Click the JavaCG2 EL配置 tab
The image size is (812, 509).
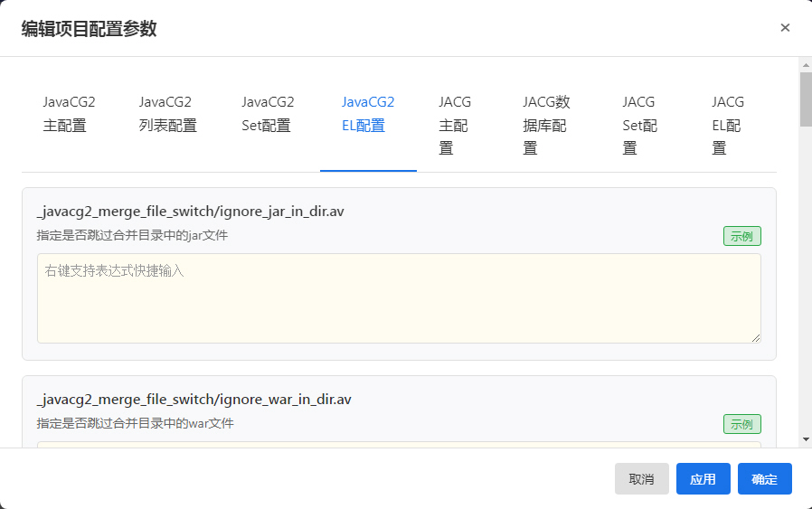pos(368,114)
